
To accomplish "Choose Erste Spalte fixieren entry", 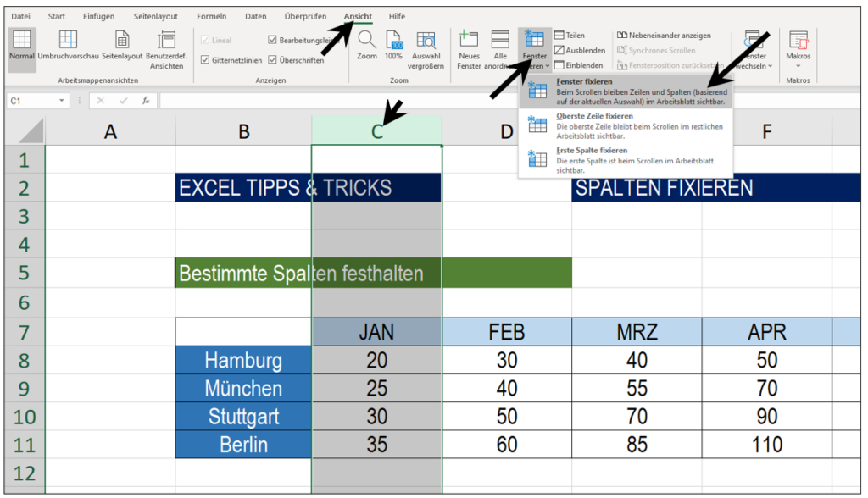I will [626, 160].
